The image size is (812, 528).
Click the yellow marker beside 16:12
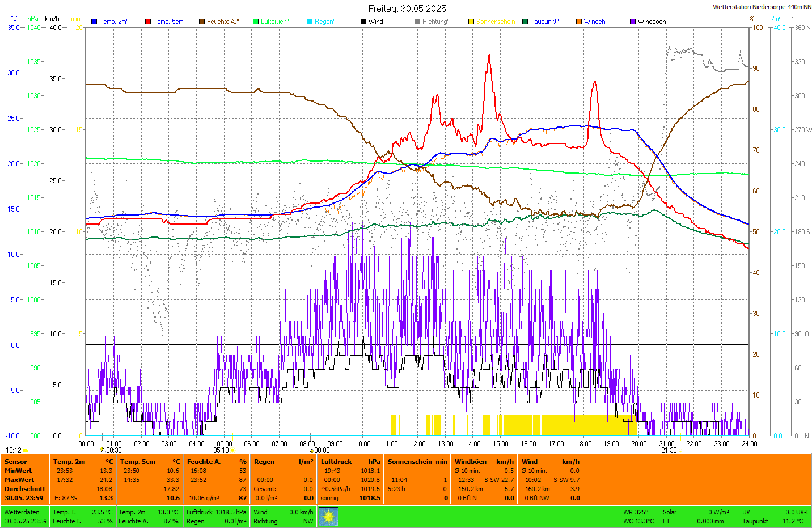click(x=26, y=450)
